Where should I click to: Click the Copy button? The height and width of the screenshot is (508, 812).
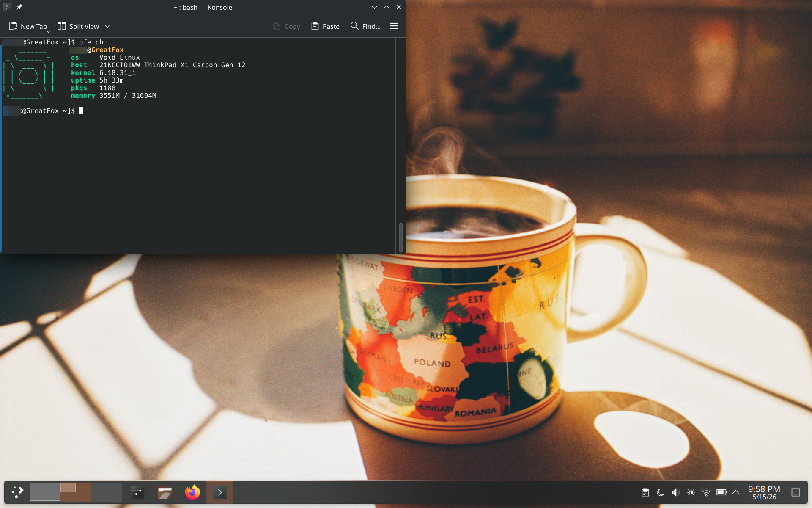coord(286,26)
